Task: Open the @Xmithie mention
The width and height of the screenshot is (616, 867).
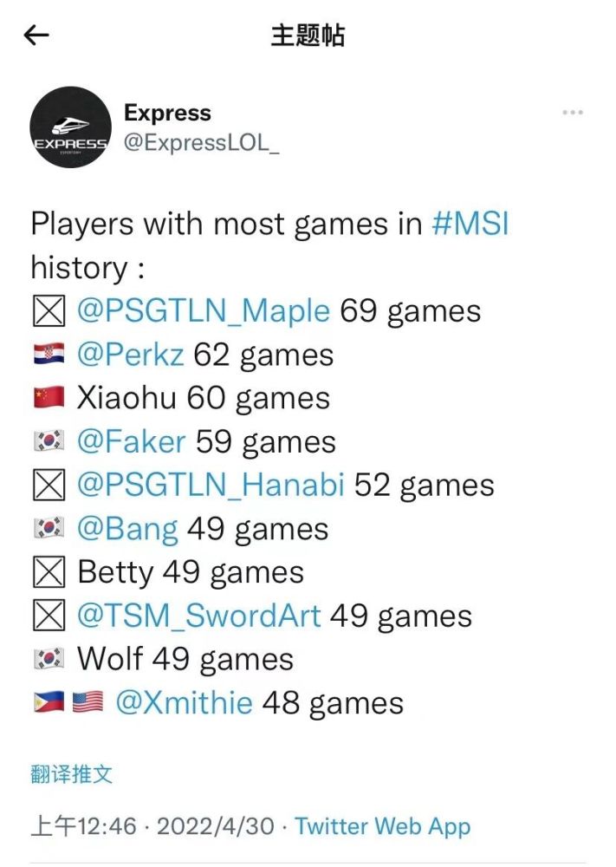Action: [x=184, y=702]
